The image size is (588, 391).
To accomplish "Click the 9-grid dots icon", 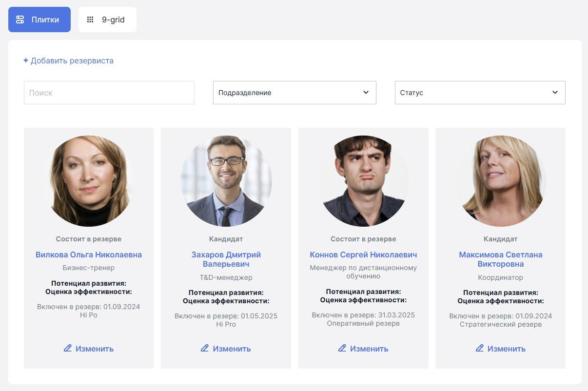I will 90,20.
